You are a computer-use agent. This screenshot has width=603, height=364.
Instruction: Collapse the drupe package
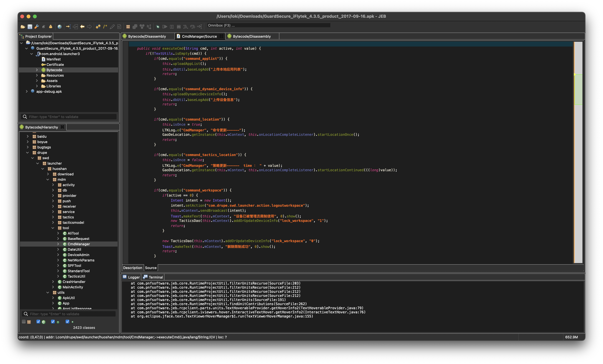(27, 153)
